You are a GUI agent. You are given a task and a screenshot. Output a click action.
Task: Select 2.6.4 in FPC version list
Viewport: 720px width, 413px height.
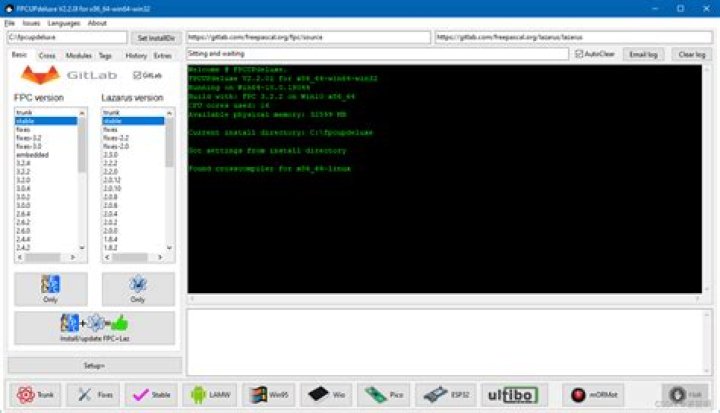click(46, 214)
